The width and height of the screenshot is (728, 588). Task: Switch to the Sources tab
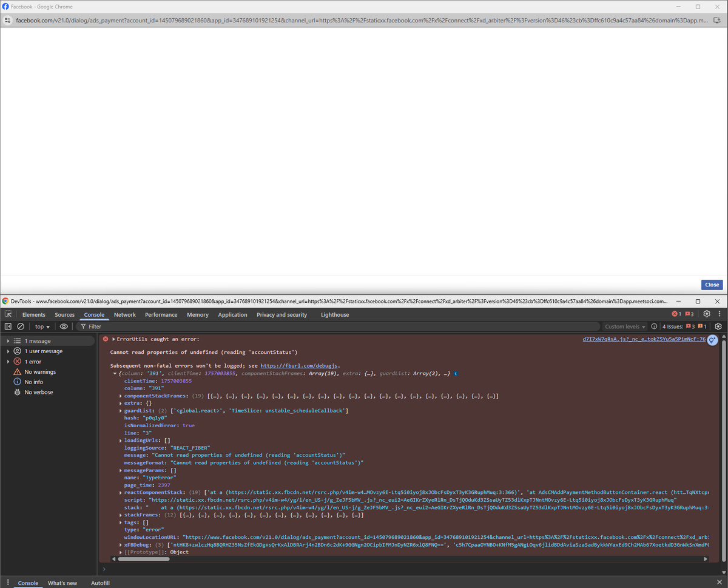tap(65, 315)
